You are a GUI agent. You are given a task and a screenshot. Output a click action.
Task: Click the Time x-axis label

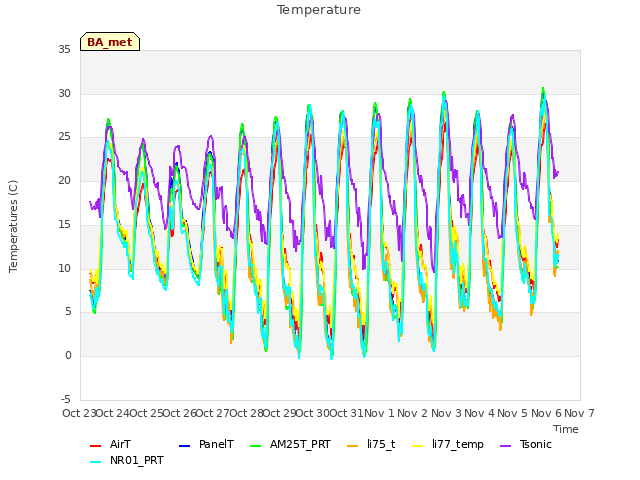[566, 429]
